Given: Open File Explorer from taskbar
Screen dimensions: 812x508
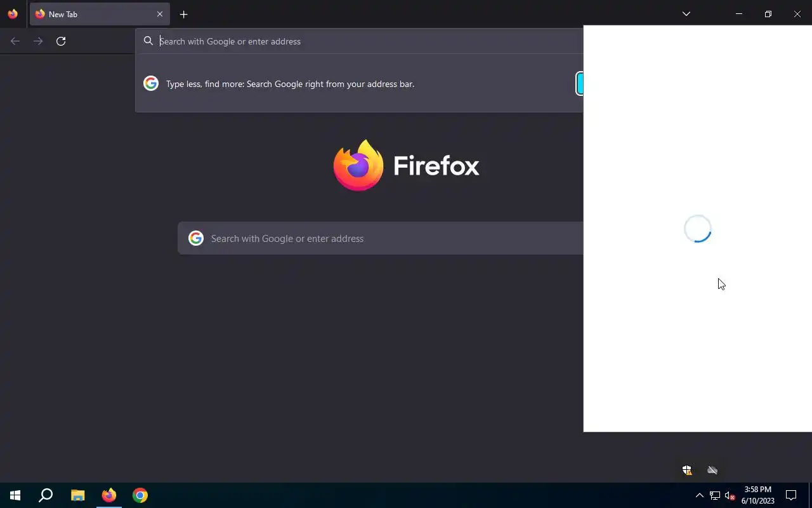Looking at the screenshot, I should [77, 495].
